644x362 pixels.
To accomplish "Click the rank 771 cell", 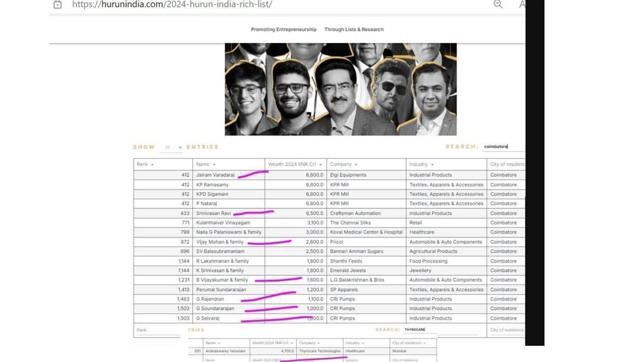I will click(x=163, y=223).
